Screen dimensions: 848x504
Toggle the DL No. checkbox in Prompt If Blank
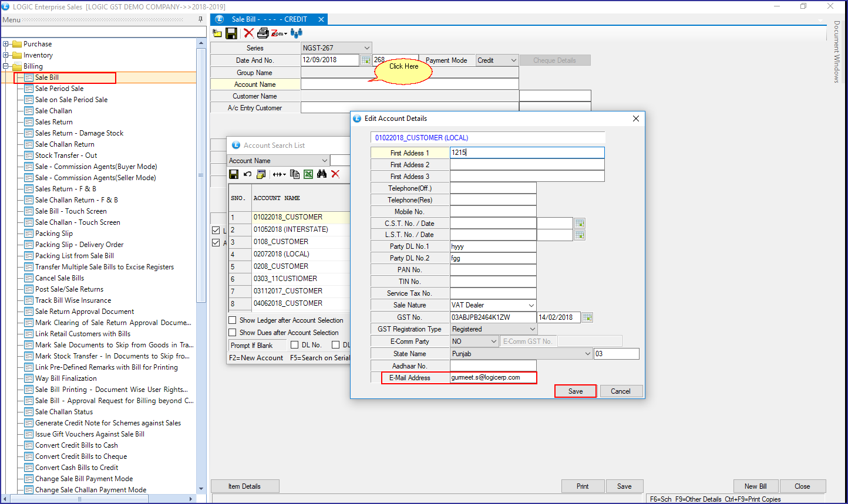(x=295, y=345)
